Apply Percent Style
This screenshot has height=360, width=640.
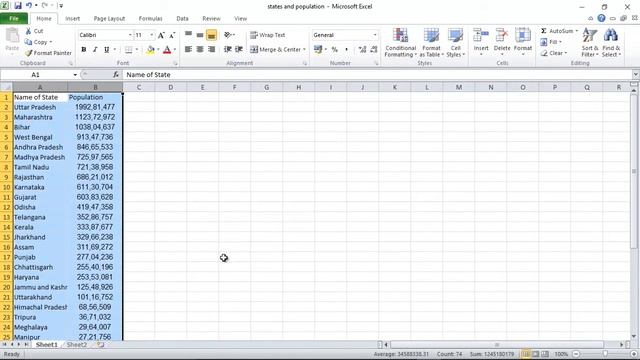click(x=335, y=49)
